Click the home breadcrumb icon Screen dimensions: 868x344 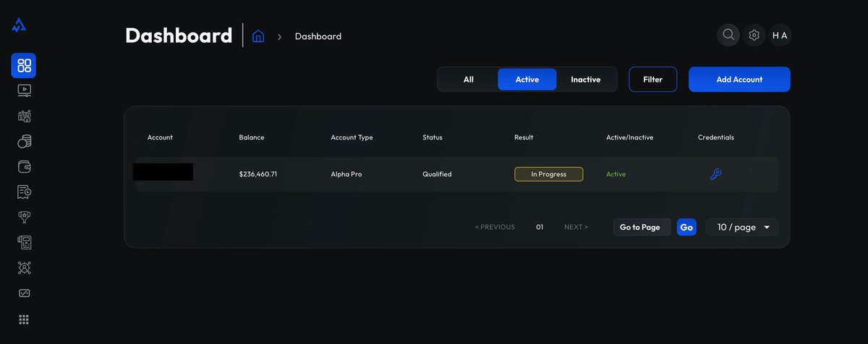pyautogui.click(x=258, y=36)
